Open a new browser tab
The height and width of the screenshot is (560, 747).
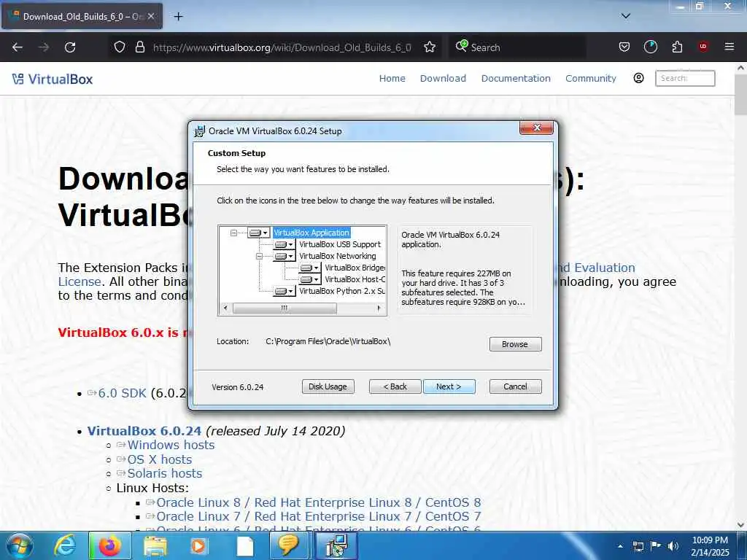[178, 17]
